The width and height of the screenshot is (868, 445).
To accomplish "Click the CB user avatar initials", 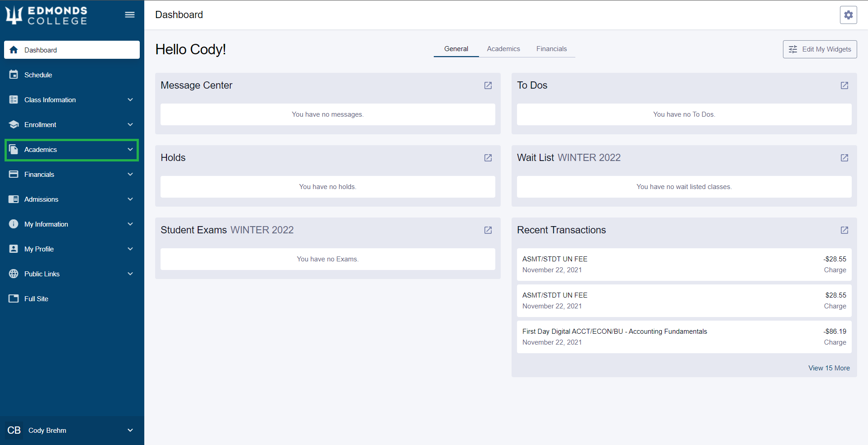I will click(14, 430).
